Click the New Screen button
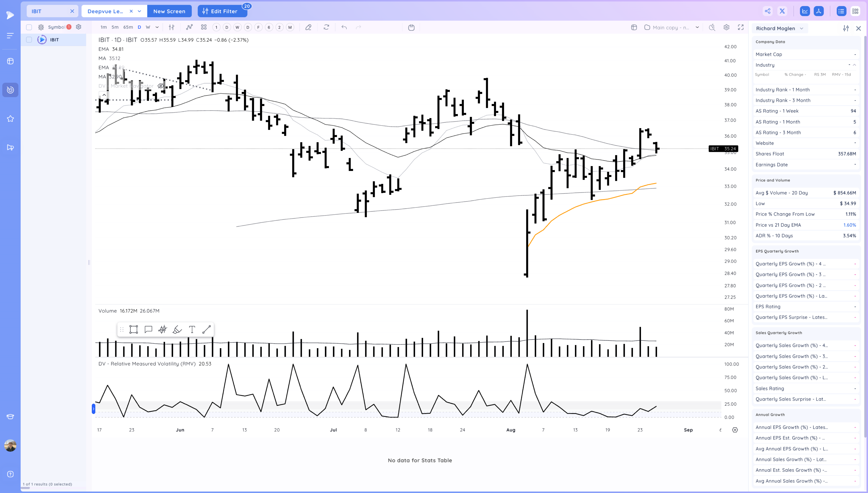868x493 pixels. (x=169, y=11)
